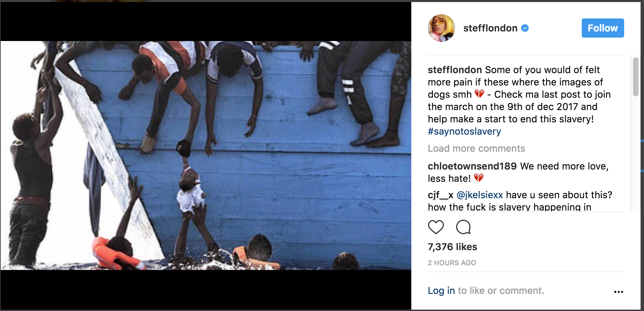The image size is (644, 311).
Task: Click the heart Like icon
Action: [436, 227]
